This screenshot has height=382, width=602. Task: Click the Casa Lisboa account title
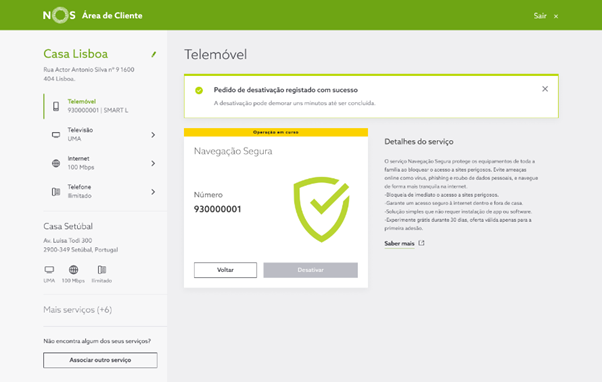click(x=76, y=54)
